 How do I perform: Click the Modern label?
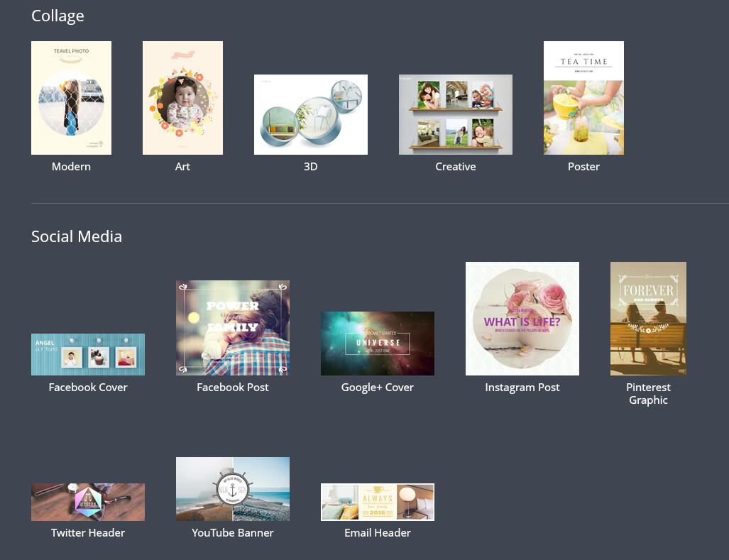(71, 166)
